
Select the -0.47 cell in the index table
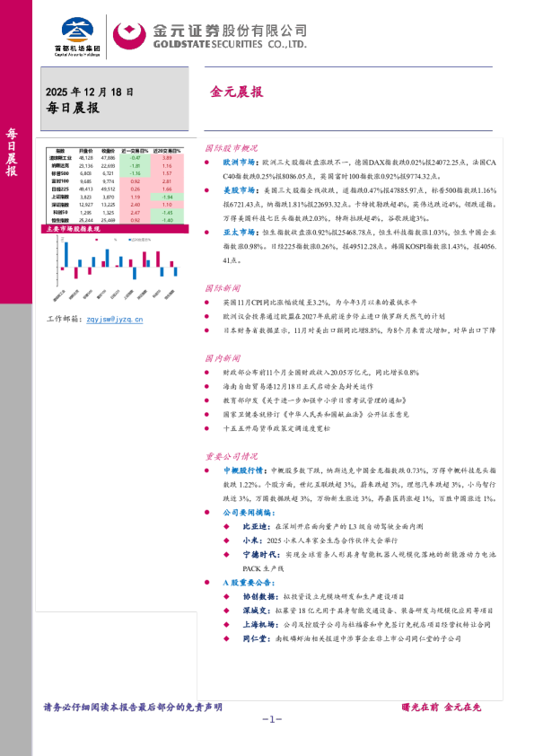click(136, 158)
